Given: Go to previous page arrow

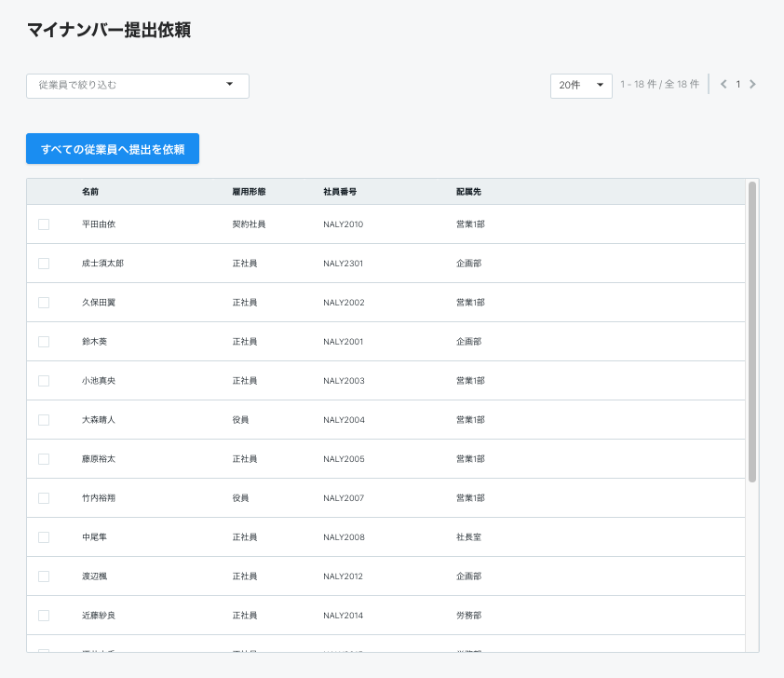Looking at the screenshot, I should 723,85.
